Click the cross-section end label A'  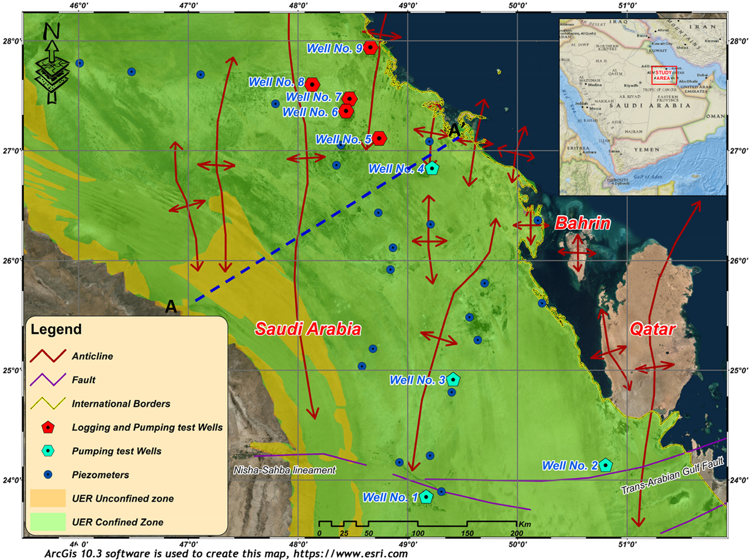point(456,129)
